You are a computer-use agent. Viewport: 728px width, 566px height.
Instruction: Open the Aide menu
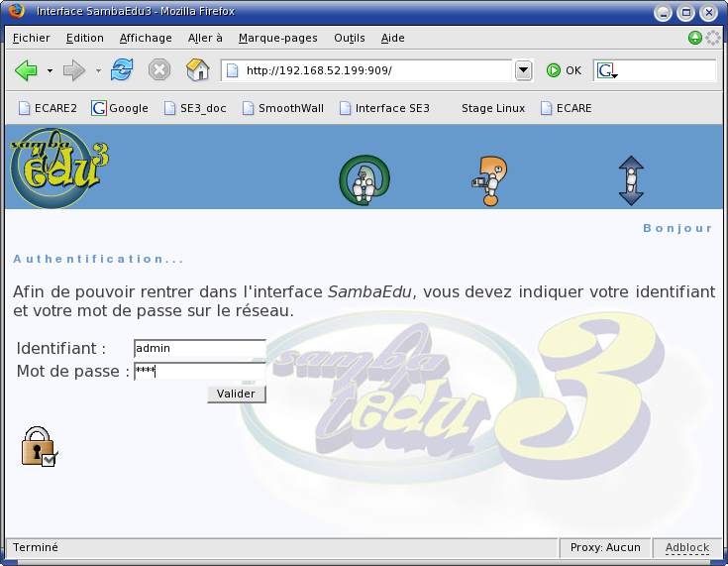[x=393, y=38]
